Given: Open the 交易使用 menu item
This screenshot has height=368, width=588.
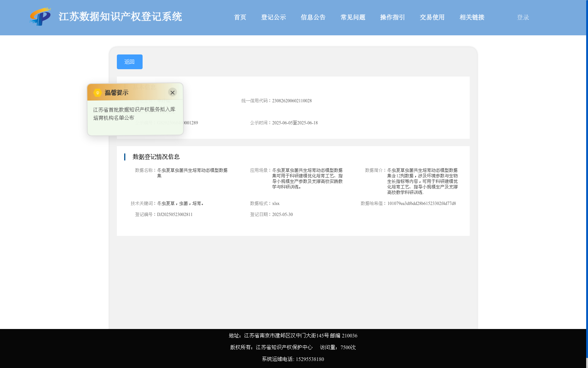Looking at the screenshot, I should [x=432, y=17].
